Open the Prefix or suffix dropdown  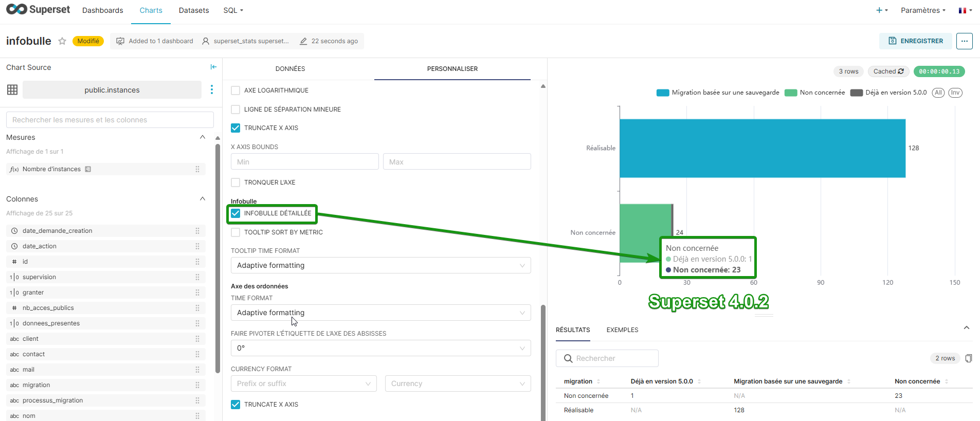(x=303, y=383)
